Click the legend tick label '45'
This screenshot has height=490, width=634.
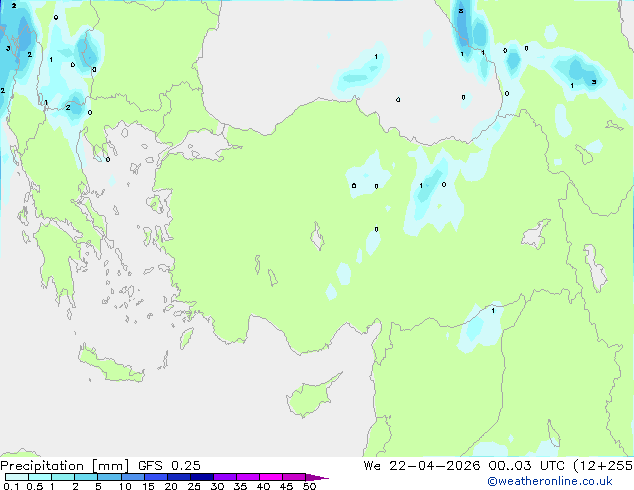point(286,486)
